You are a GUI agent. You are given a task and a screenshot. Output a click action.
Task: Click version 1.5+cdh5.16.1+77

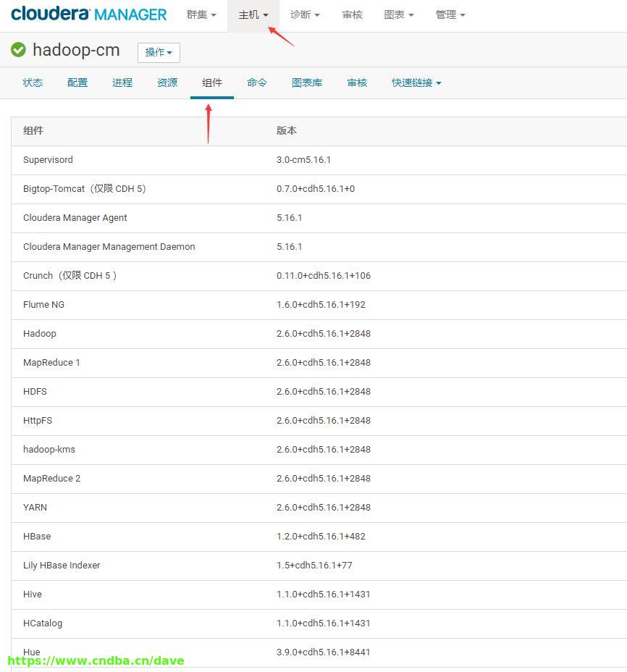click(x=314, y=566)
